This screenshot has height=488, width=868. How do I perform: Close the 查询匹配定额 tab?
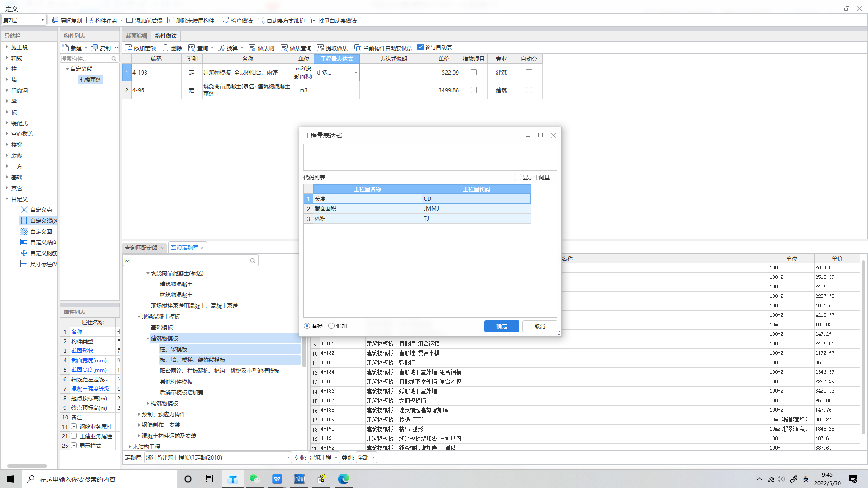[x=162, y=248]
